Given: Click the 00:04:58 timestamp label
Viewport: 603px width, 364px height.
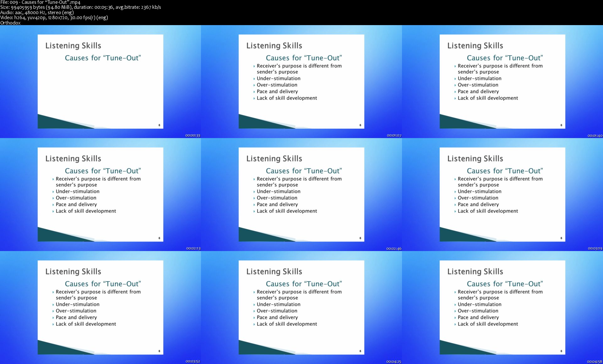Looking at the screenshot, I should [x=595, y=361].
